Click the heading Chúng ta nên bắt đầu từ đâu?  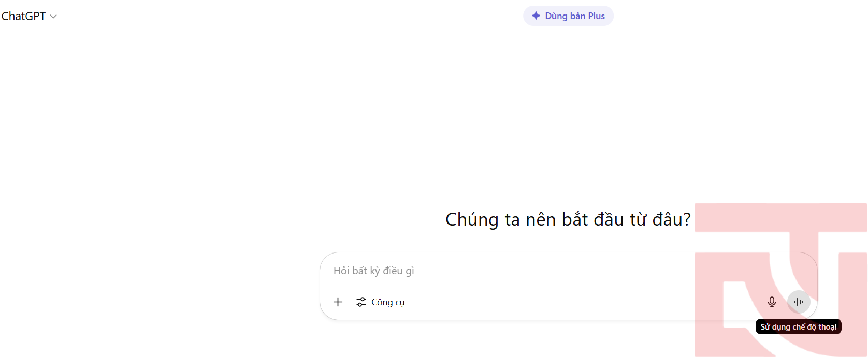tap(568, 219)
